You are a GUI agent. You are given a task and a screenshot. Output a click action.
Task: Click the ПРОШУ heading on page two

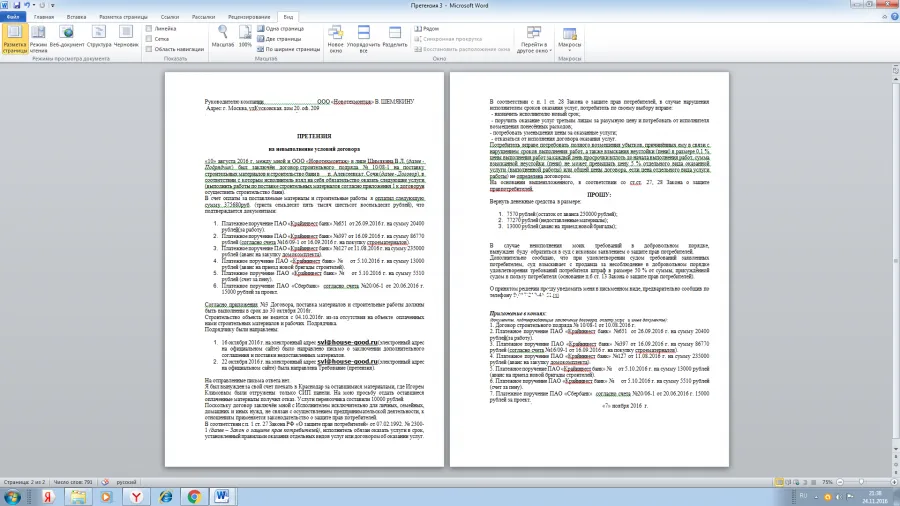click(599, 195)
